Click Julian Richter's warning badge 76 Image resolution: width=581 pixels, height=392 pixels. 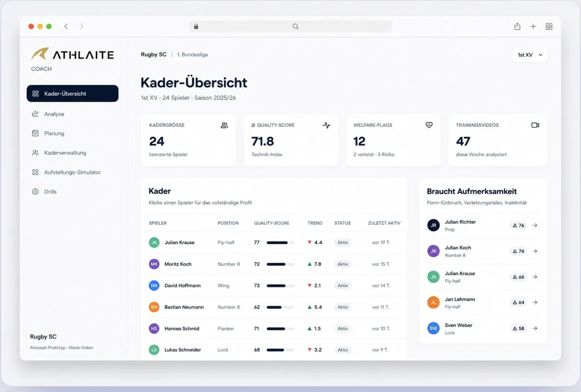click(x=518, y=225)
